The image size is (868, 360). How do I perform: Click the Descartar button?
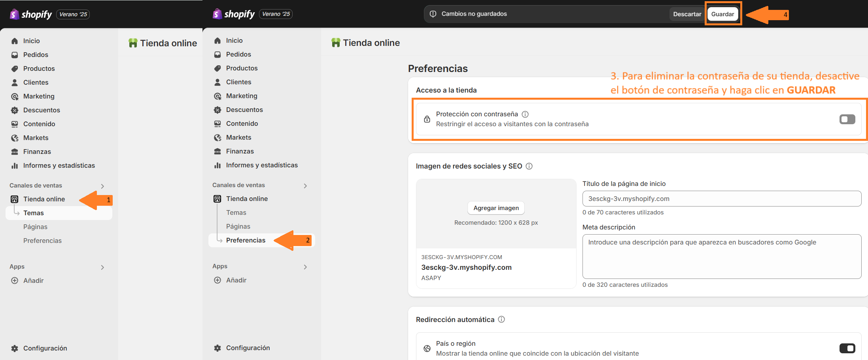click(687, 14)
